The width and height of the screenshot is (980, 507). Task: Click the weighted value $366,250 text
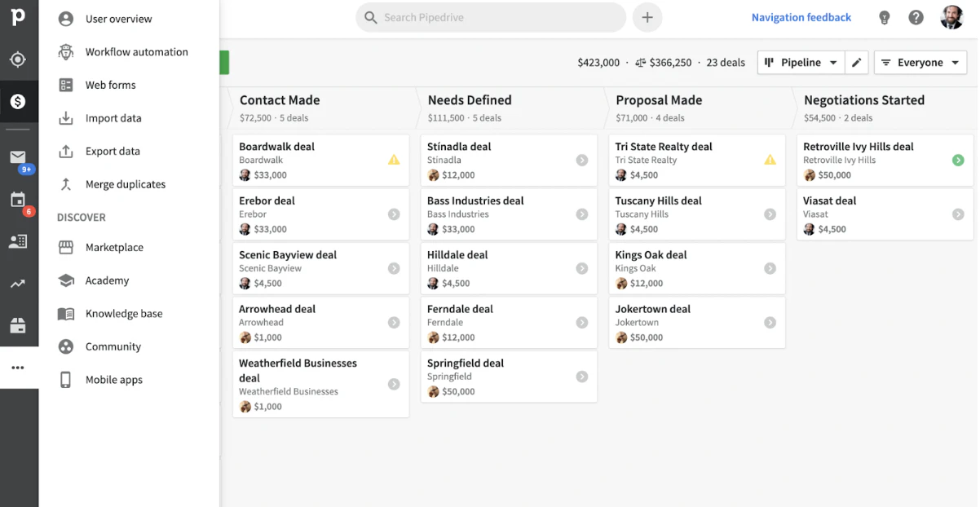click(x=671, y=63)
